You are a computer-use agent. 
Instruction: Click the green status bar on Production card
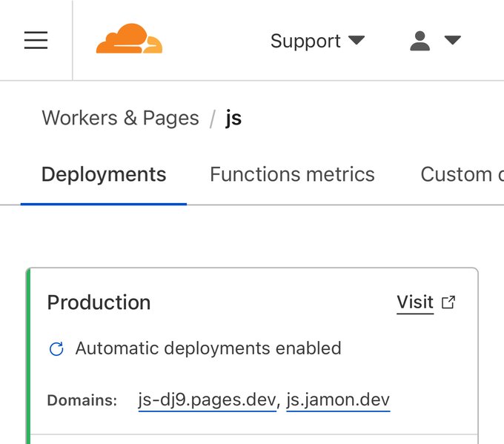[x=28, y=356]
